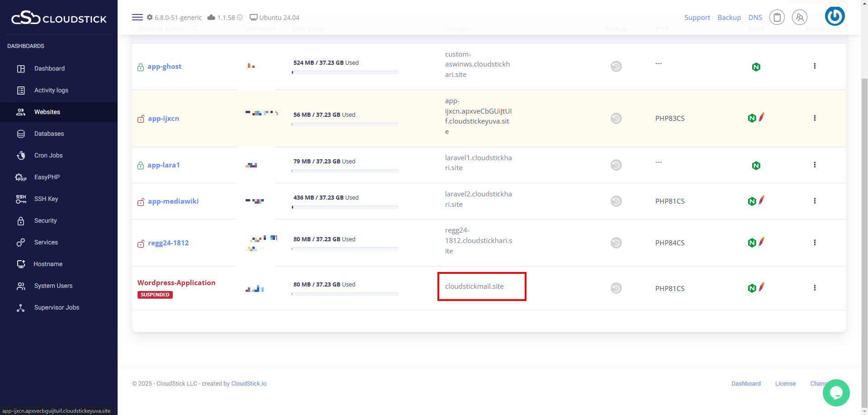
Task: Open the green live chat bubble
Action: pos(836,392)
